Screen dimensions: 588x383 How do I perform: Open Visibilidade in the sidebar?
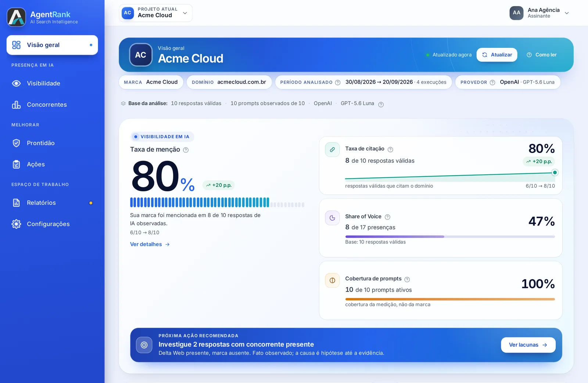click(52, 84)
